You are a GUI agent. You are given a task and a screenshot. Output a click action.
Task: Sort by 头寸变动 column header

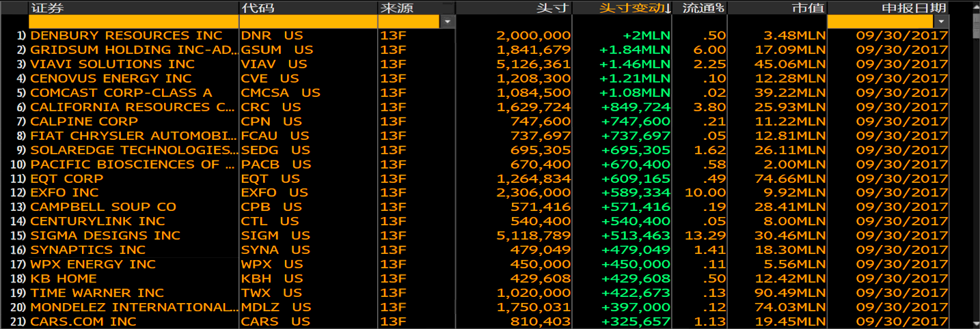point(622,8)
